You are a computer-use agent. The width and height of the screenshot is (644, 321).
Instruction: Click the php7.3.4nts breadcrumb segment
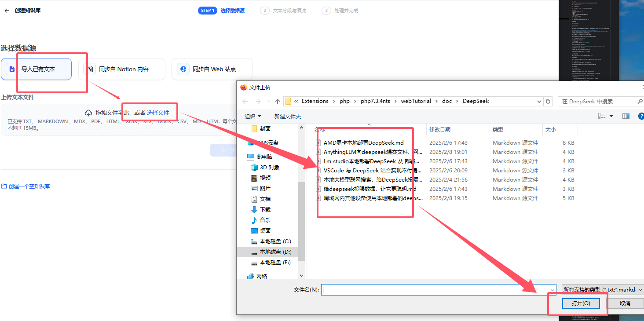375,101
